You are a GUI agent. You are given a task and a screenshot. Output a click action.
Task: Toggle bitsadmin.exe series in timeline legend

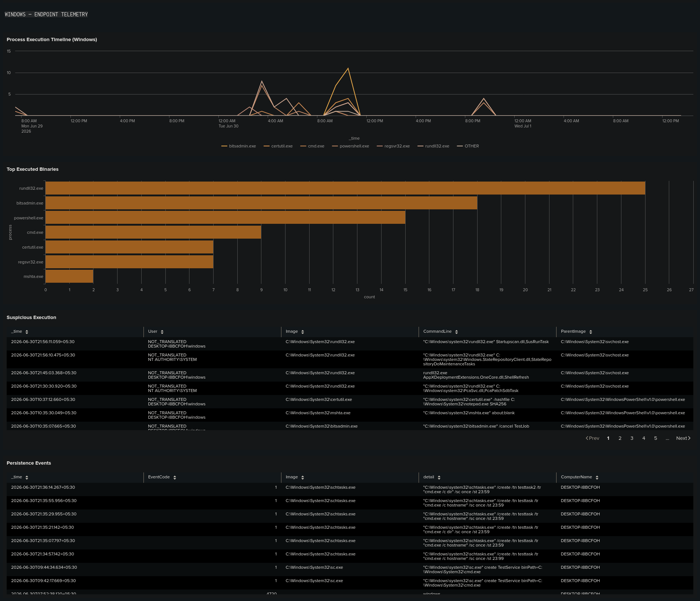238,146
